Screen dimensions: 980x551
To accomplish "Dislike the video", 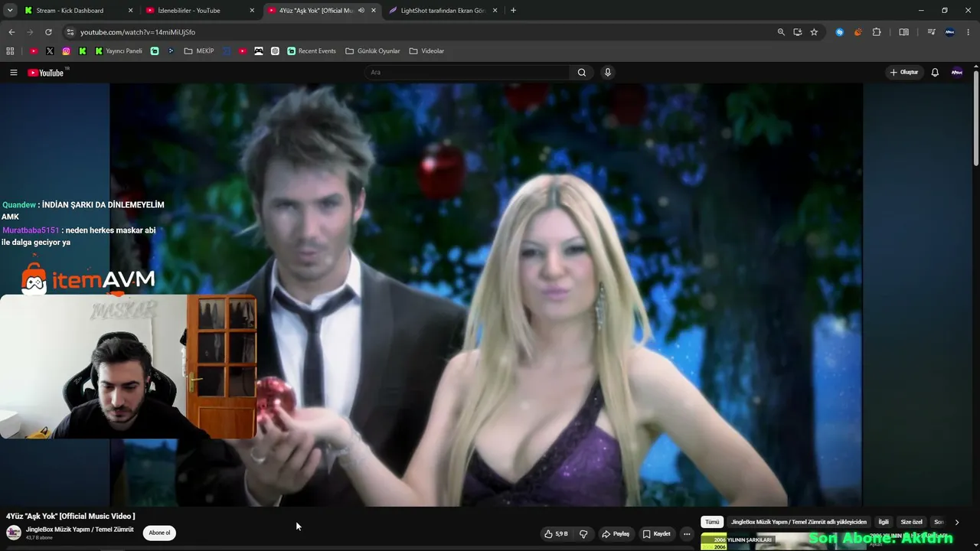I will pos(583,534).
